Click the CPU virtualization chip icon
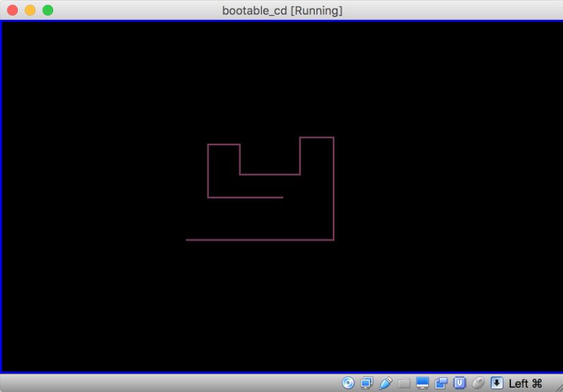 [x=459, y=383]
